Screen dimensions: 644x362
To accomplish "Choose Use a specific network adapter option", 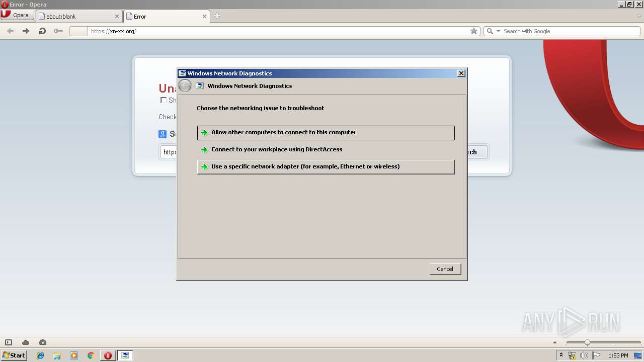I will [x=326, y=167].
